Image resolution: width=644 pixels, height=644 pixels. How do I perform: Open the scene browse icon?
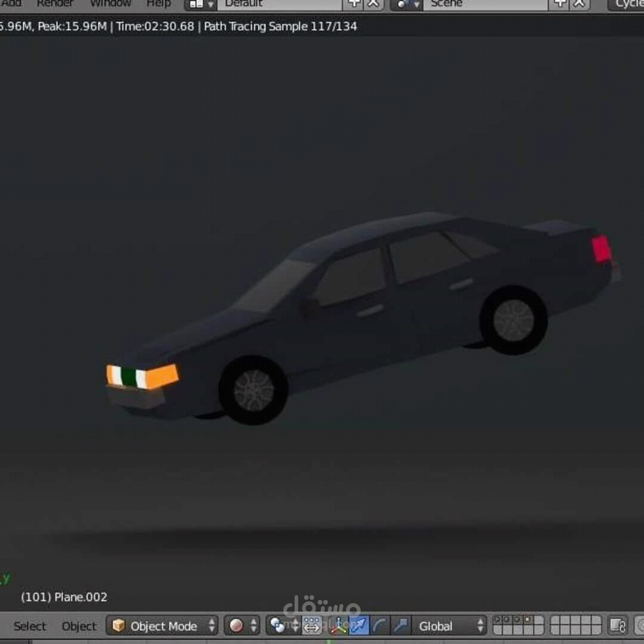tap(407, 4)
